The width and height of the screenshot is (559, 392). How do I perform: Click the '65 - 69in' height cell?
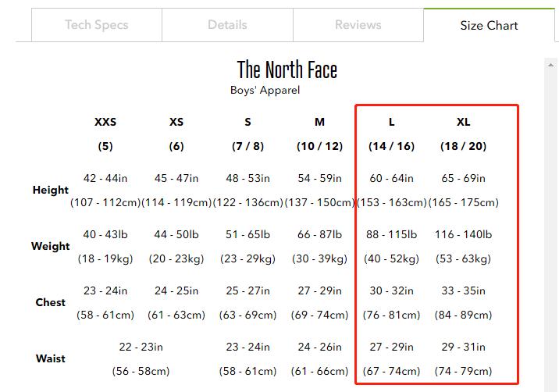[464, 178]
